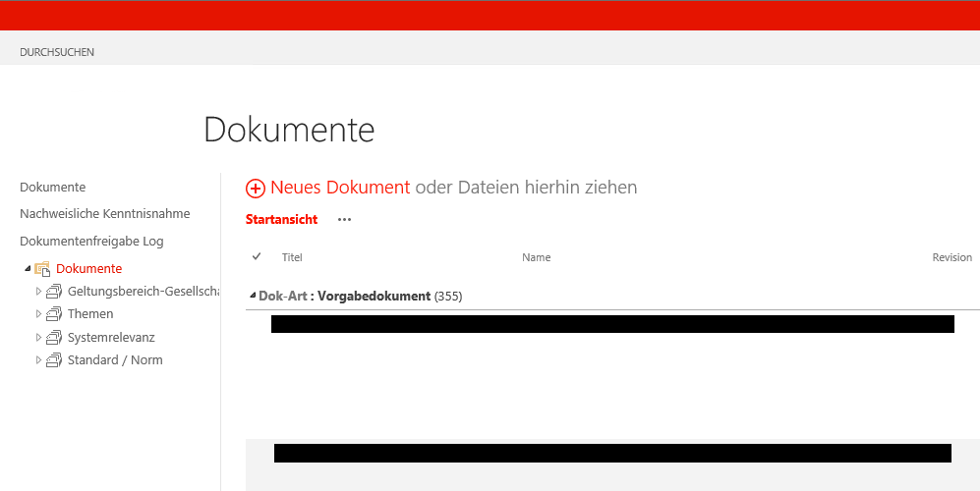Open Dokumentenfreigabe Log link
980x491 pixels.
coord(91,242)
